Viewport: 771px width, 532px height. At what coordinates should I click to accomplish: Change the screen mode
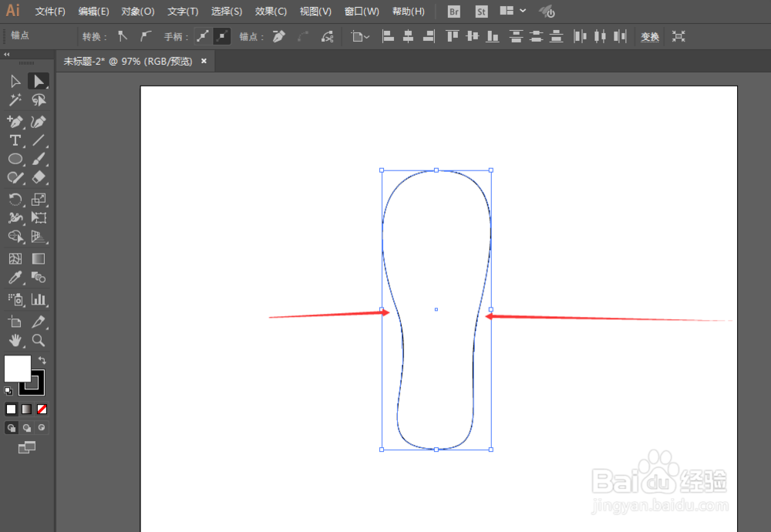pyautogui.click(x=26, y=447)
